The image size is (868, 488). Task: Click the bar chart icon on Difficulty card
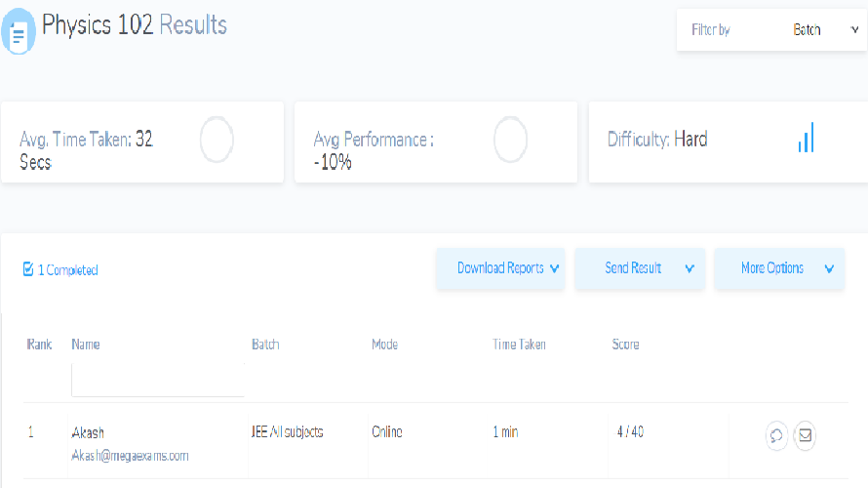tap(806, 138)
